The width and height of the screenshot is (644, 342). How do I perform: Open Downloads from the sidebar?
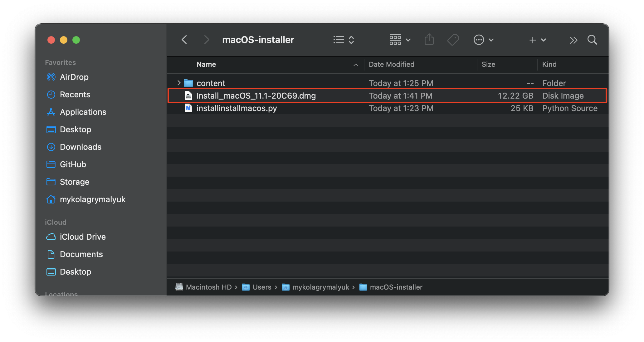click(x=80, y=147)
